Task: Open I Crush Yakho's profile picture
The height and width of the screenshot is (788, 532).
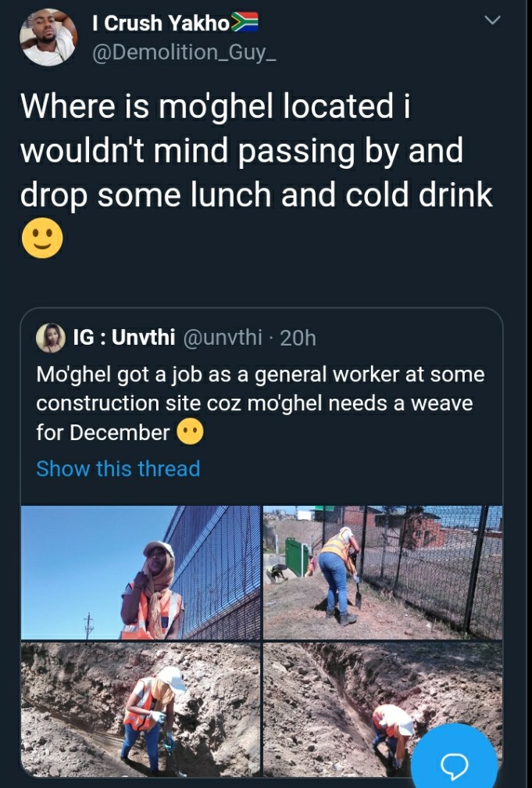Action: pyautogui.click(x=48, y=38)
